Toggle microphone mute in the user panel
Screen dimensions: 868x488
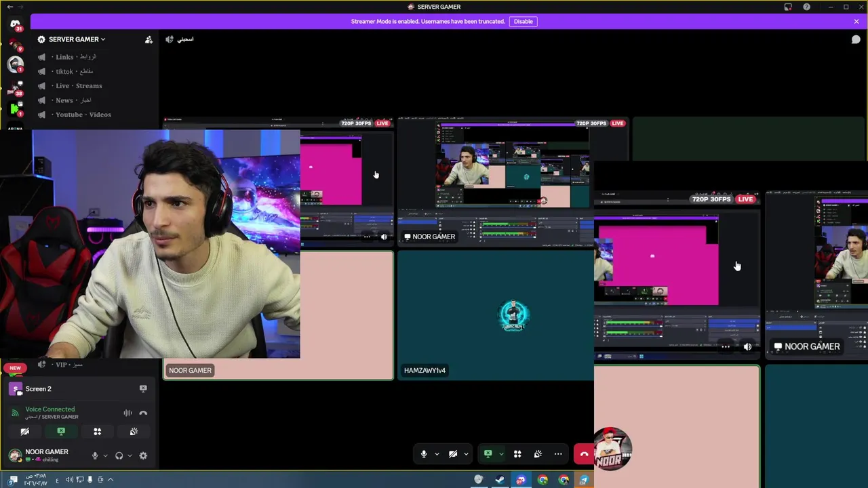(95, 456)
